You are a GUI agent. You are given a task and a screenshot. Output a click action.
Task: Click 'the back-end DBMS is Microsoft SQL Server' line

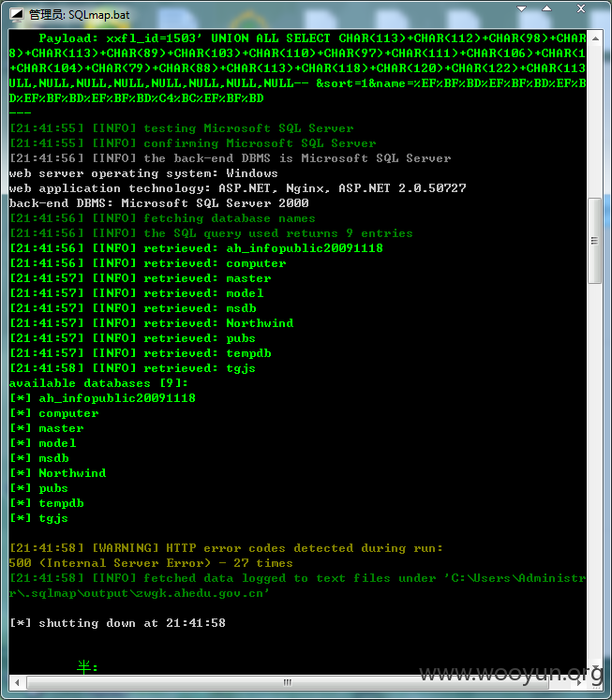230,158
